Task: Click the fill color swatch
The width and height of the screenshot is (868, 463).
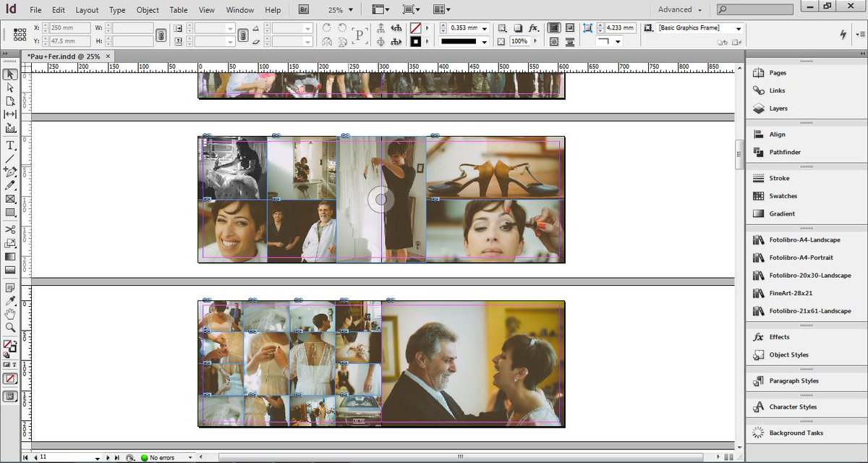Action: [x=7, y=344]
